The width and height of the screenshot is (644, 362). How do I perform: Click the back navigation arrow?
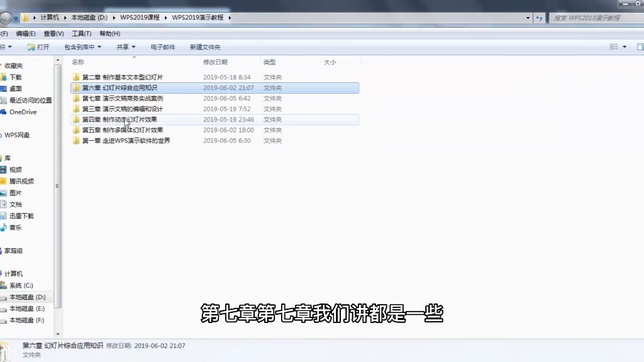6,17
